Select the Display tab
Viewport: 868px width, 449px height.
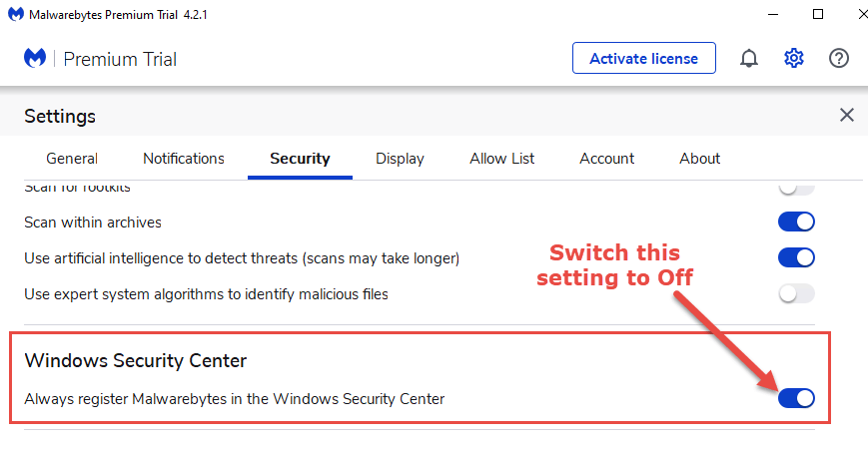(x=400, y=159)
